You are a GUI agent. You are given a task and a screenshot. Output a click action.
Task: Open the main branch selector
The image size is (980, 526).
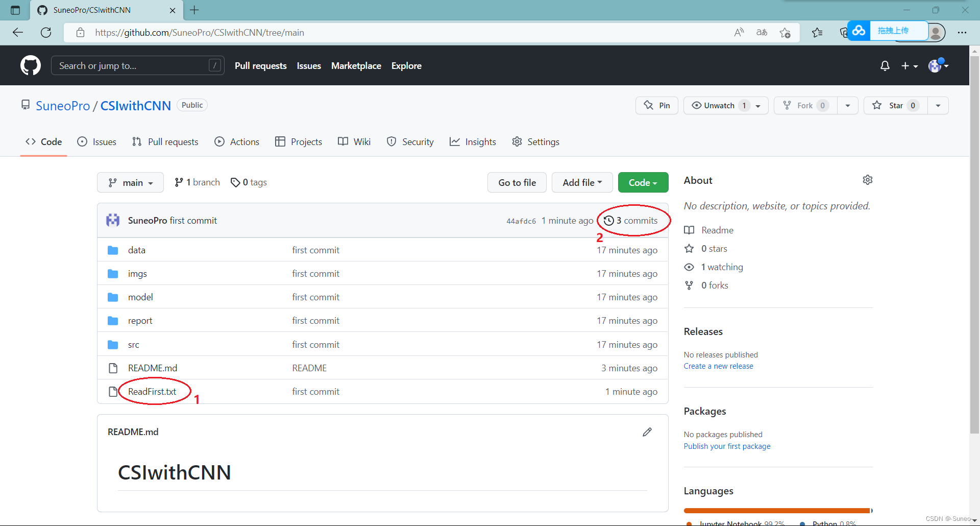click(x=130, y=182)
